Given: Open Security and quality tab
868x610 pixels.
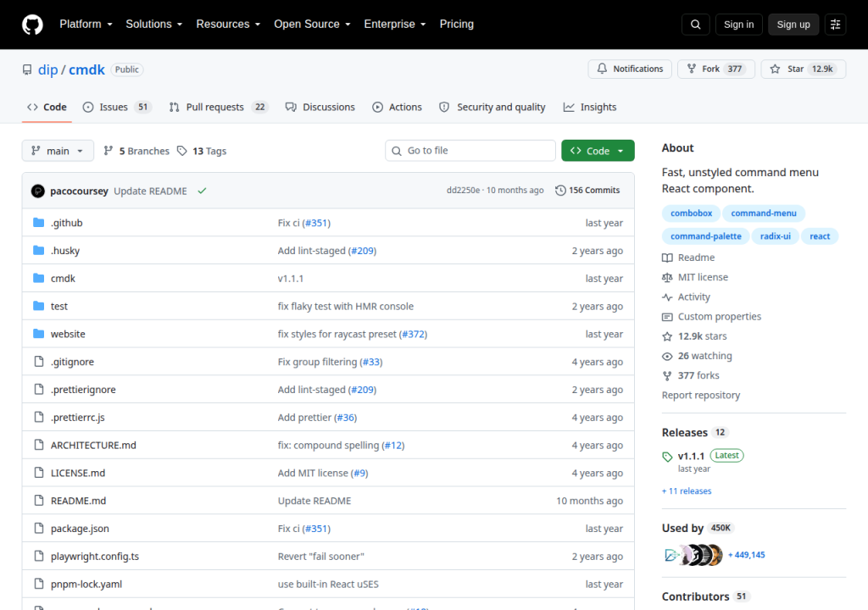Looking at the screenshot, I should tap(492, 107).
